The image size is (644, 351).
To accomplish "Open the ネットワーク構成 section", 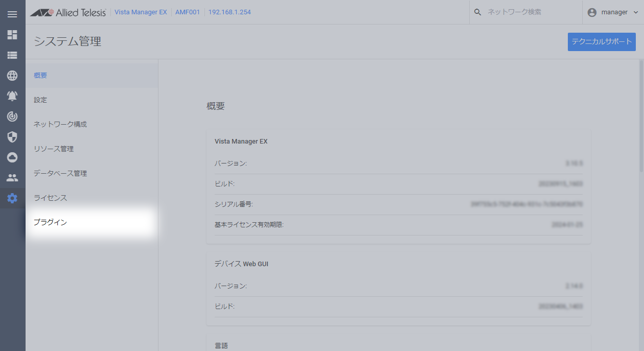I will coord(92,124).
